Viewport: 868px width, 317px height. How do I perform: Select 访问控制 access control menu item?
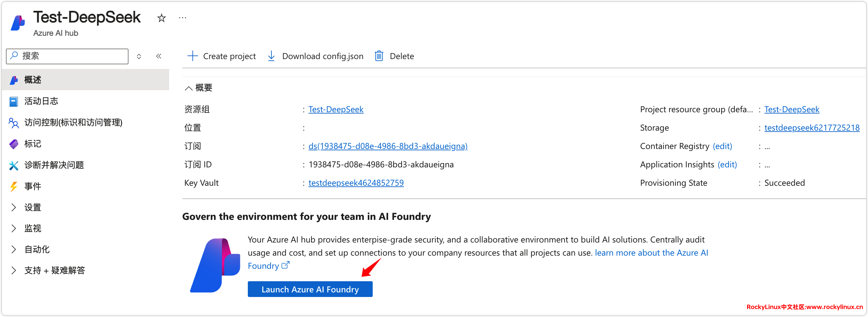[x=73, y=122]
